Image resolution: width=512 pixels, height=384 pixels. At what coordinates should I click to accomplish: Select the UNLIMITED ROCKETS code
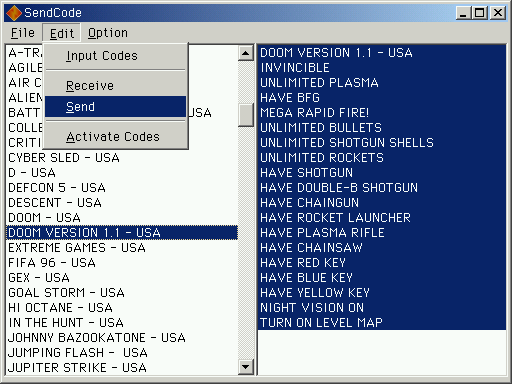[382, 158]
